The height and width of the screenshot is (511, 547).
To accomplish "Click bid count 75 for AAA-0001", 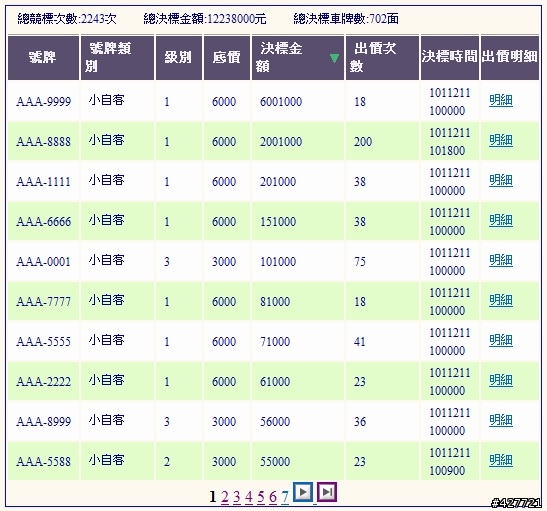I will click(x=360, y=262).
